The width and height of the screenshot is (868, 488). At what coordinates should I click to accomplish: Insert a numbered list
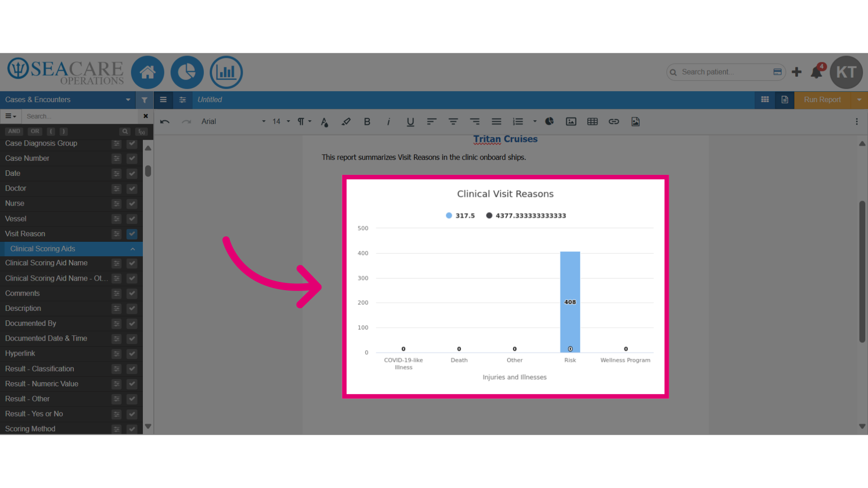point(518,122)
